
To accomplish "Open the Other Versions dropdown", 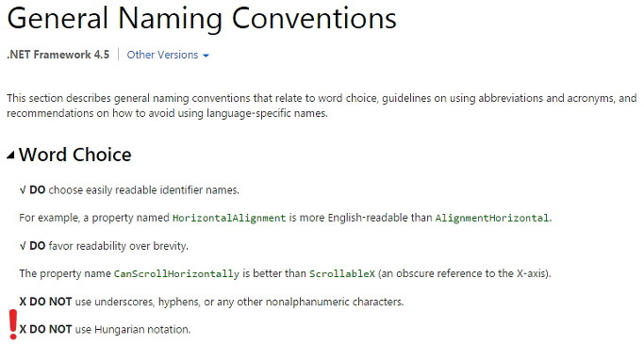I will pyautogui.click(x=168, y=55).
